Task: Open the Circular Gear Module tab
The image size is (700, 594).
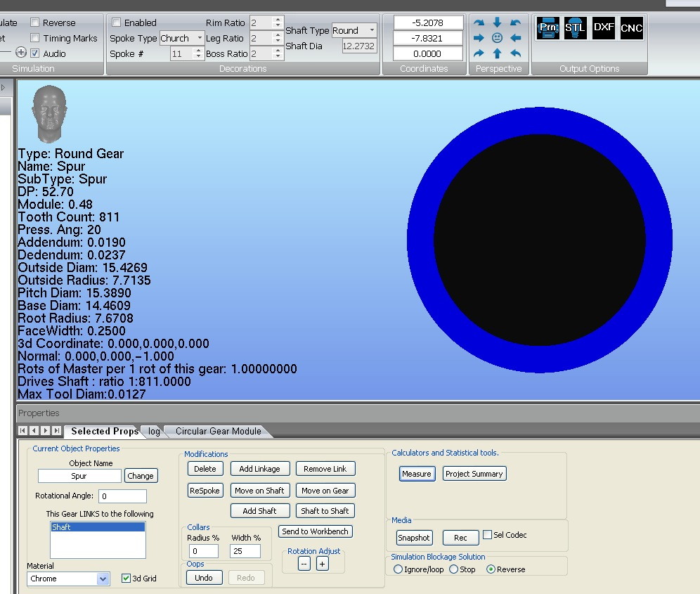Action: pos(218,432)
